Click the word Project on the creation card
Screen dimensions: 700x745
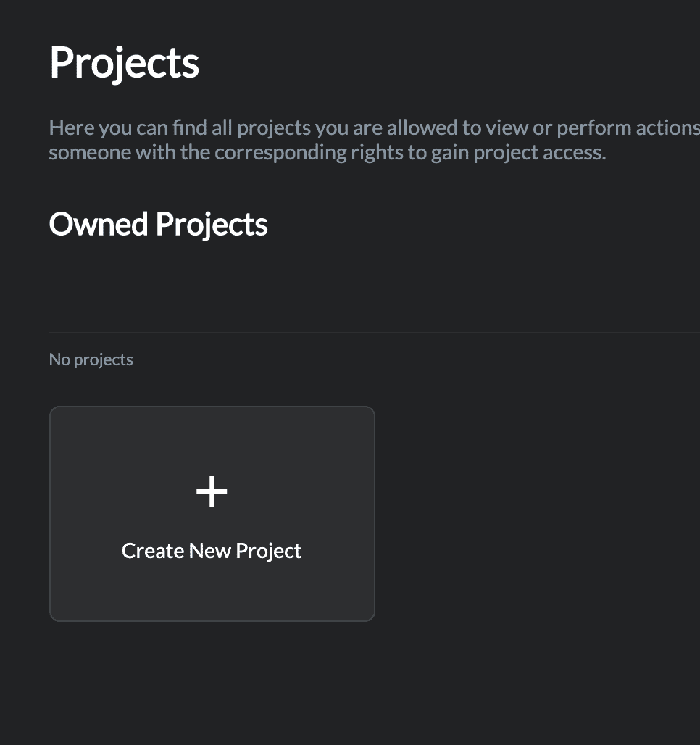click(268, 551)
